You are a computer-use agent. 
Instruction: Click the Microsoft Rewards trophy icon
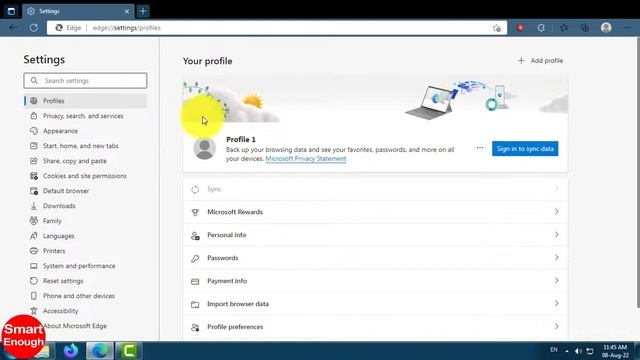point(195,212)
